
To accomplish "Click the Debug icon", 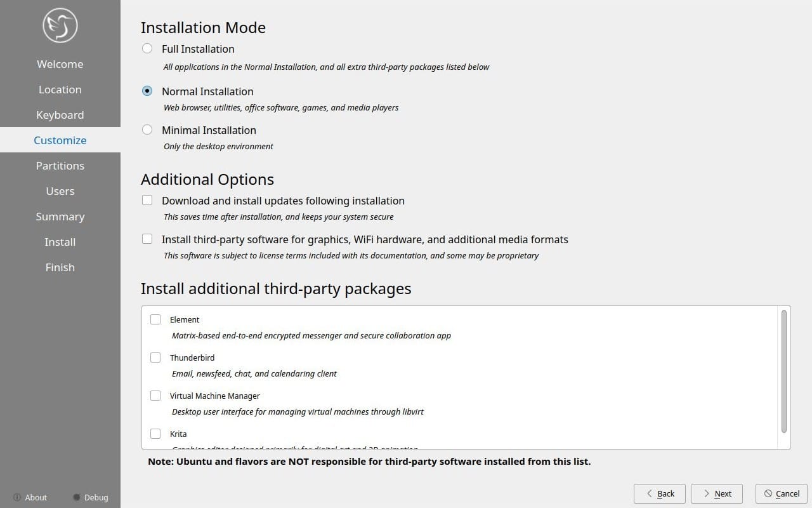I will coord(76,497).
